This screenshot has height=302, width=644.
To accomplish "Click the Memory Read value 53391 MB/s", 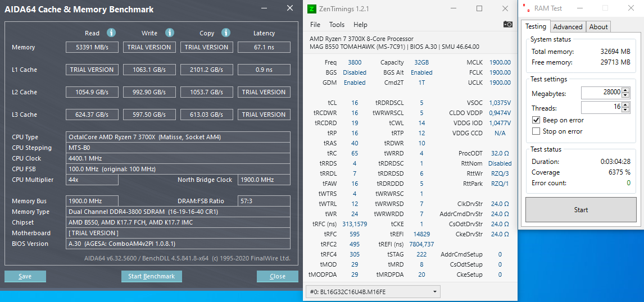I will click(x=92, y=47).
